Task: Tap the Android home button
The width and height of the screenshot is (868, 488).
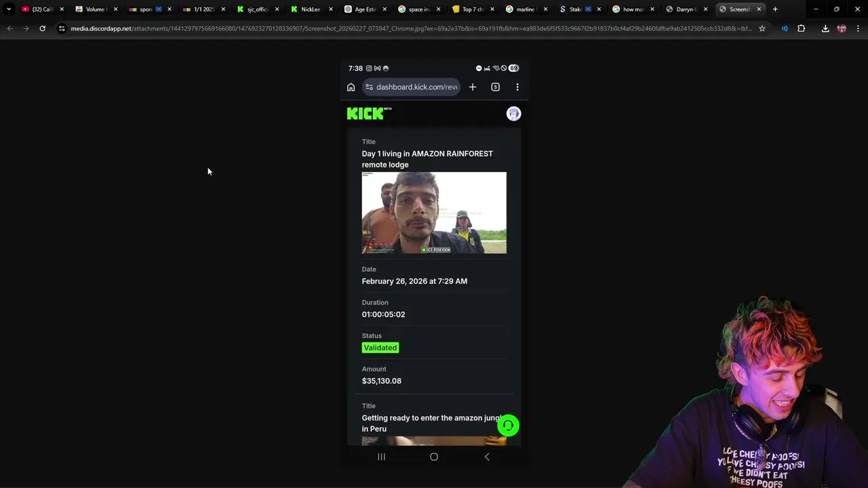Action: click(434, 457)
